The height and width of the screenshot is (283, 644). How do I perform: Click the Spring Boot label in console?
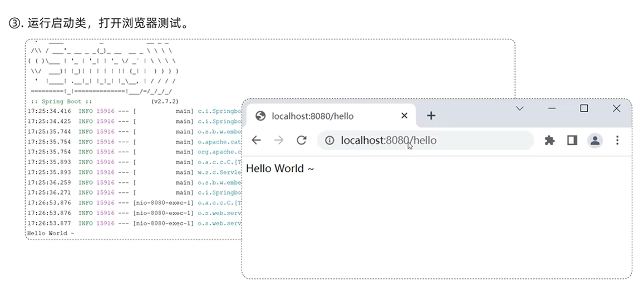(x=62, y=101)
